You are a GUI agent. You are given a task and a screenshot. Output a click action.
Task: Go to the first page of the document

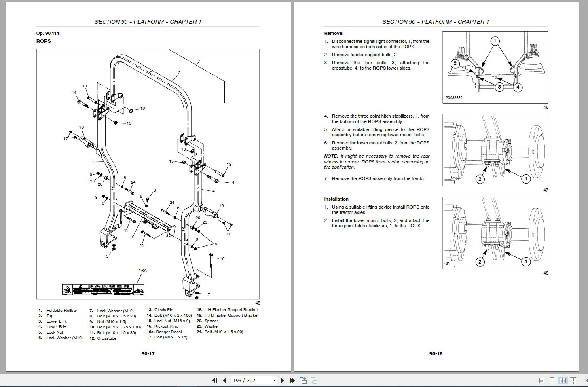click(215, 380)
